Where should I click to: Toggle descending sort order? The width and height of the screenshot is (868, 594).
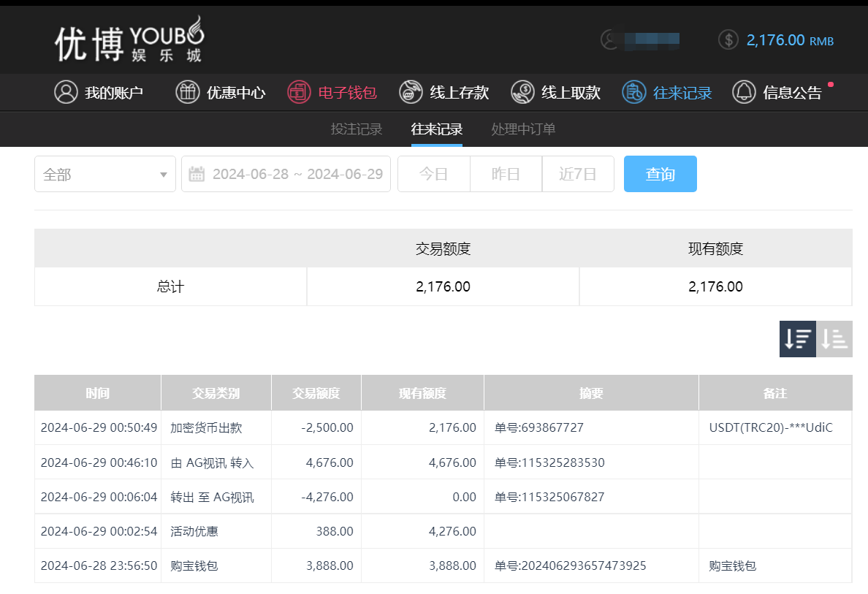(797, 338)
